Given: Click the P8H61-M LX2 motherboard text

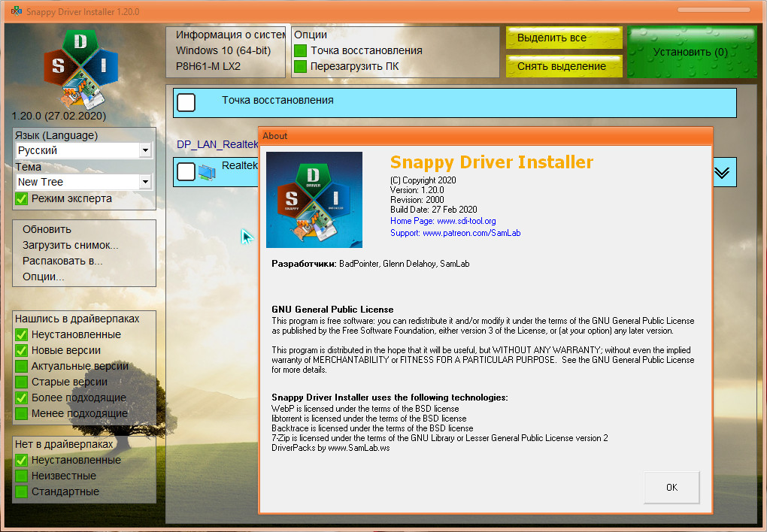Looking at the screenshot, I should click(x=208, y=66).
